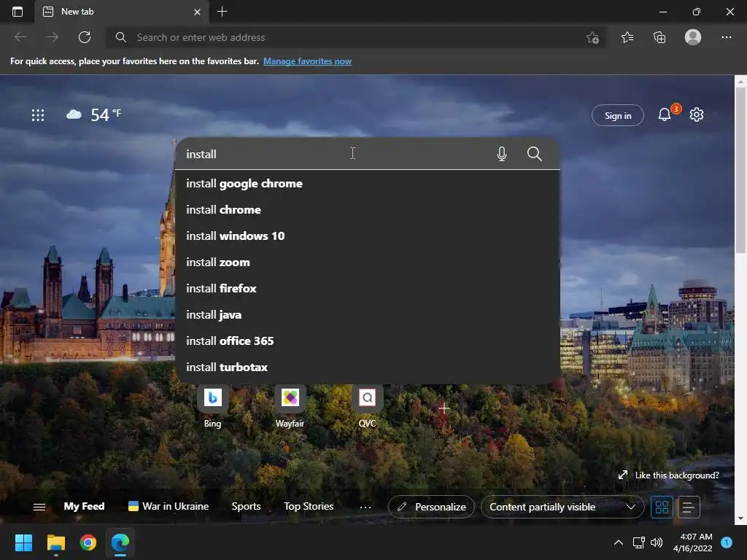
Task: Select suggestion install java
Action: (368, 315)
